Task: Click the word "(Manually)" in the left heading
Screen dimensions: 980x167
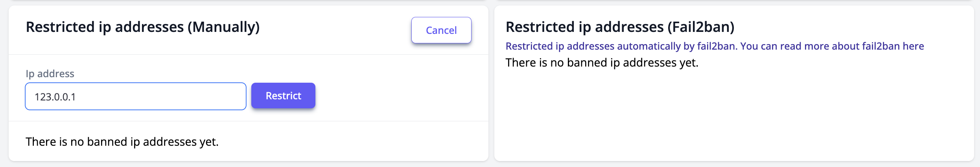Action: (x=224, y=27)
